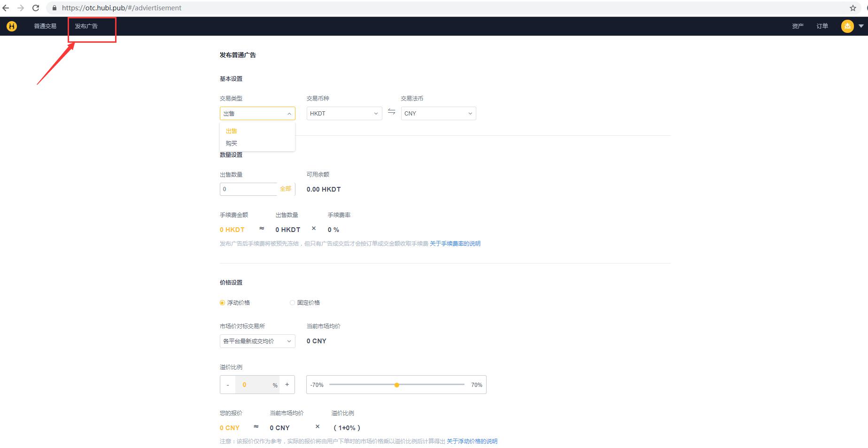Screen dimensions: 868x448
Task: Click the premium ratio slider handle
Action: [397, 385]
